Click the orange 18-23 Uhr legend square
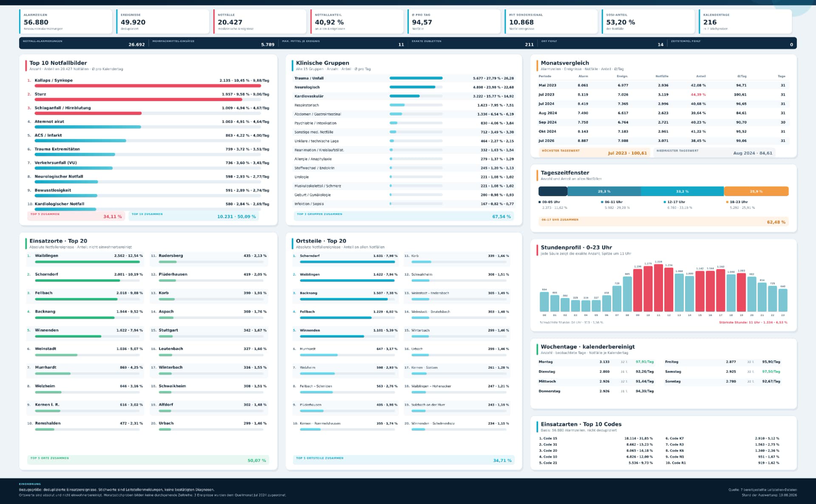The width and height of the screenshot is (816, 504). (x=727, y=202)
